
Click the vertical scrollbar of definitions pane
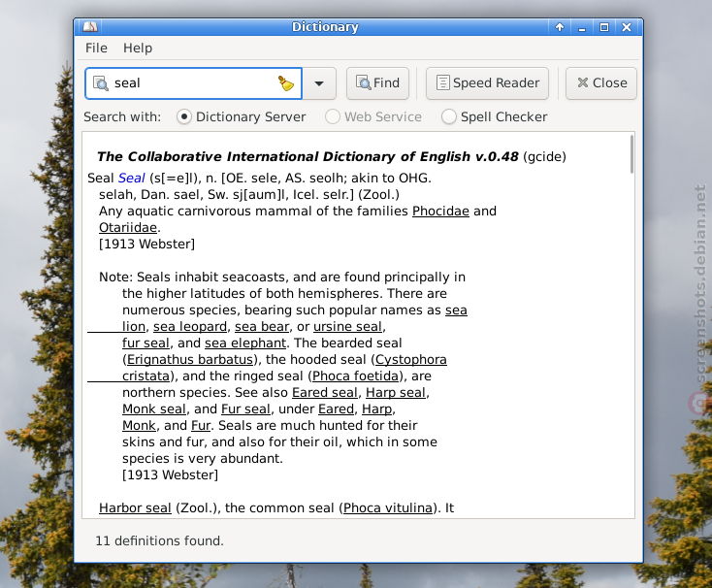pyautogui.click(x=631, y=154)
